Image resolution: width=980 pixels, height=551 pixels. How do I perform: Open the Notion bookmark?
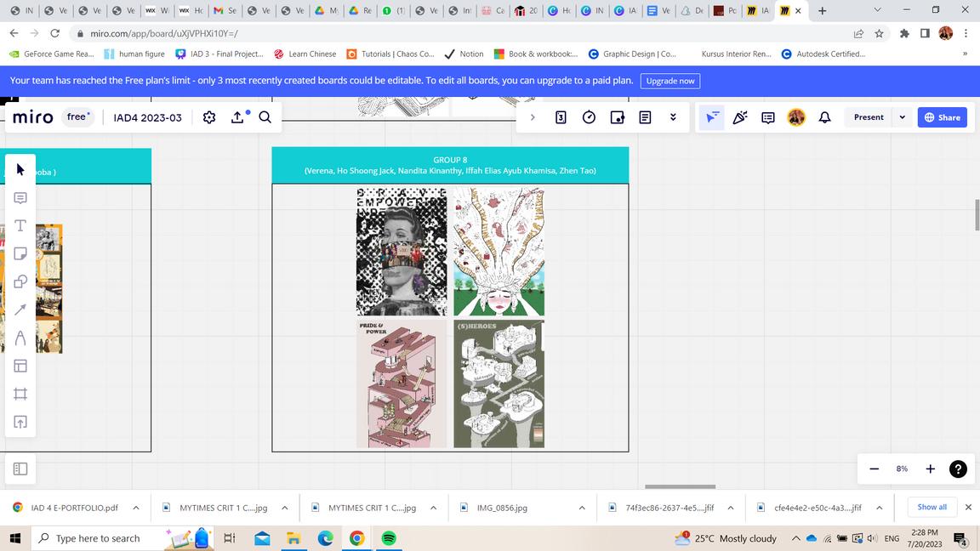[464, 54]
